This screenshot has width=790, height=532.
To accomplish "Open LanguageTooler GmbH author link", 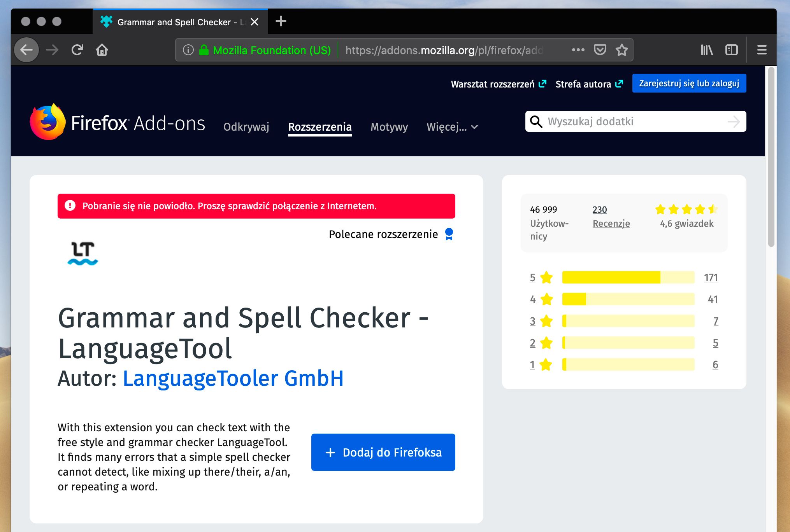I will click(x=233, y=378).
